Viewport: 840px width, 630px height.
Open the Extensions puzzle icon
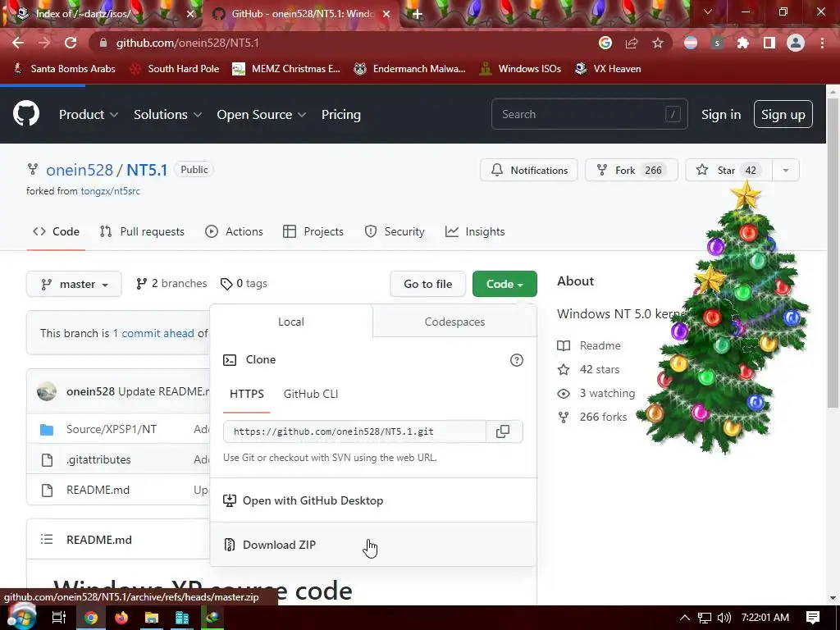pos(743,43)
